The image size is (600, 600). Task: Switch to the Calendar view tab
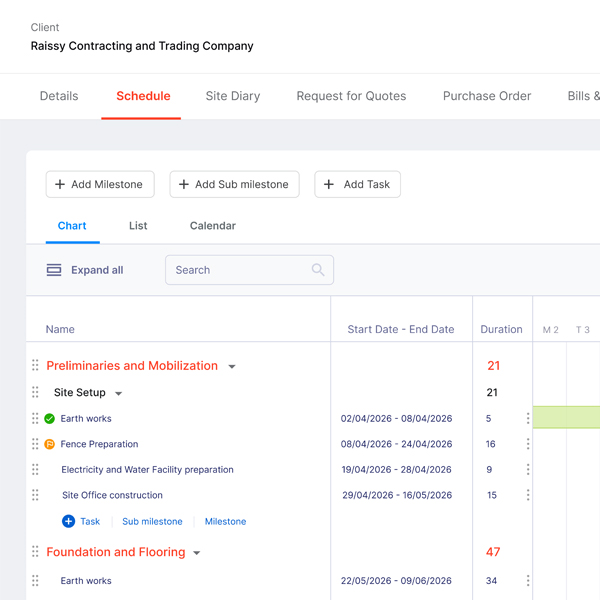[x=212, y=226]
